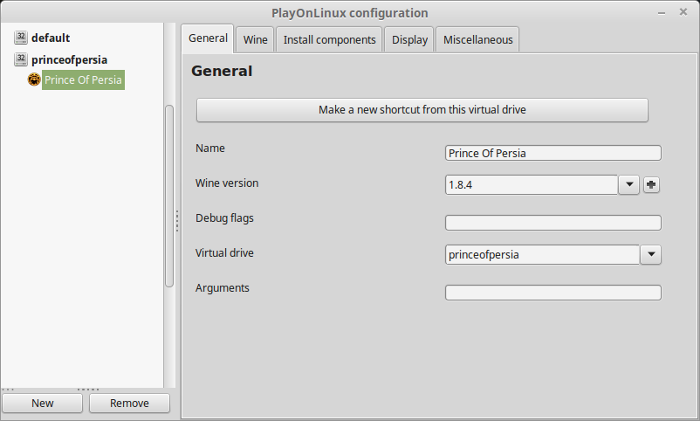Switch to the Wine tab
Image resolution: width=700 pixels, height=421 pixels.
pyautogui.click(x=255, y=40)
